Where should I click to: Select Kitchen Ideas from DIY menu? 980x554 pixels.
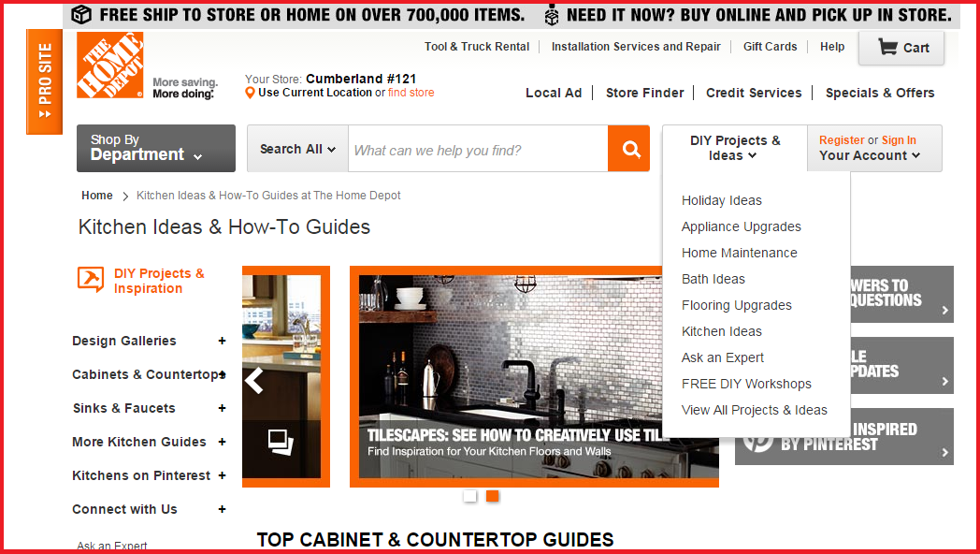(721, 331)
